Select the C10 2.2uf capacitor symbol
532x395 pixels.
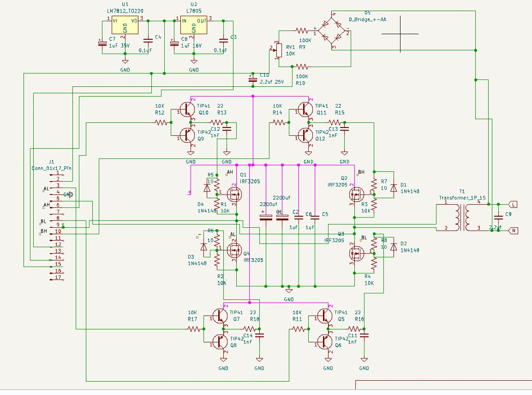pyautogui.click(x=253, y=80)
